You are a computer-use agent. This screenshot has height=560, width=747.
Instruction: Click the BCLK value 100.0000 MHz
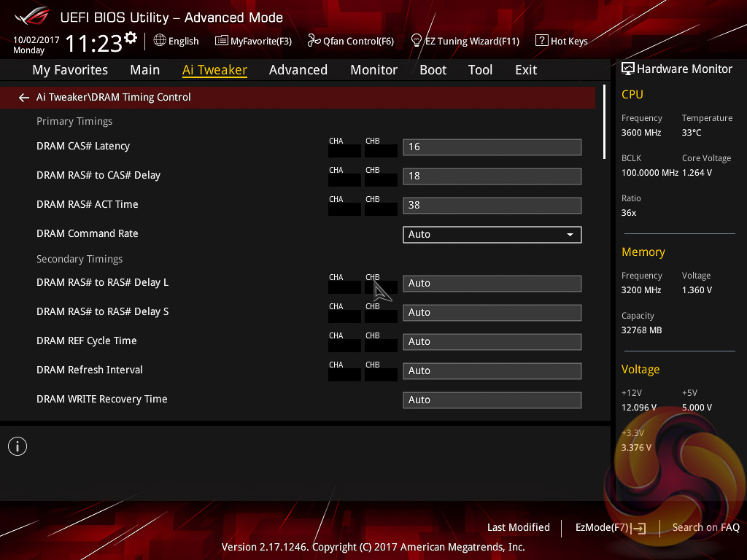[650, 172]
